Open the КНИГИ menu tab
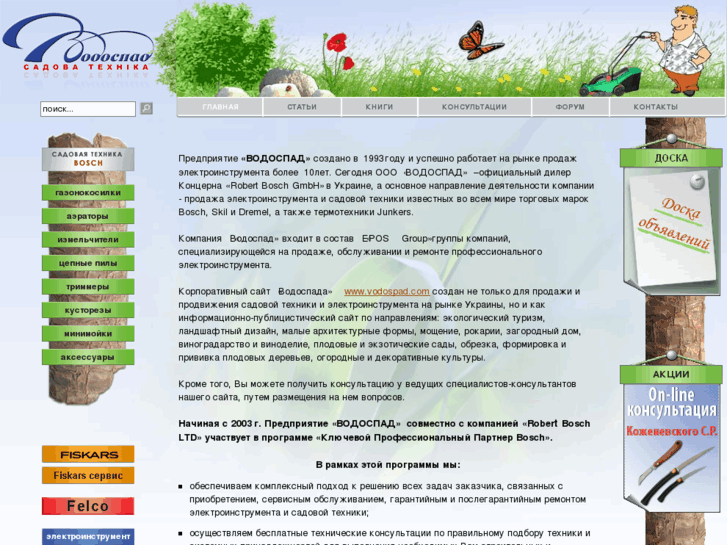The image size is (727, 545). [379, 107]
